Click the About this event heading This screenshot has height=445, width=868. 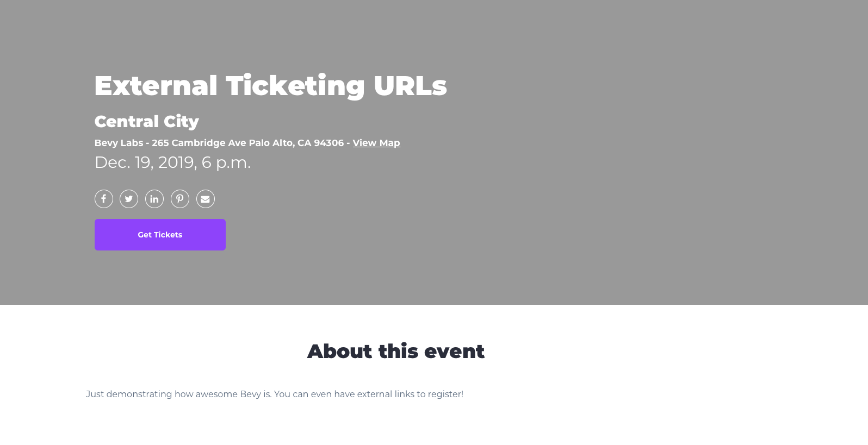pos(395,352)
